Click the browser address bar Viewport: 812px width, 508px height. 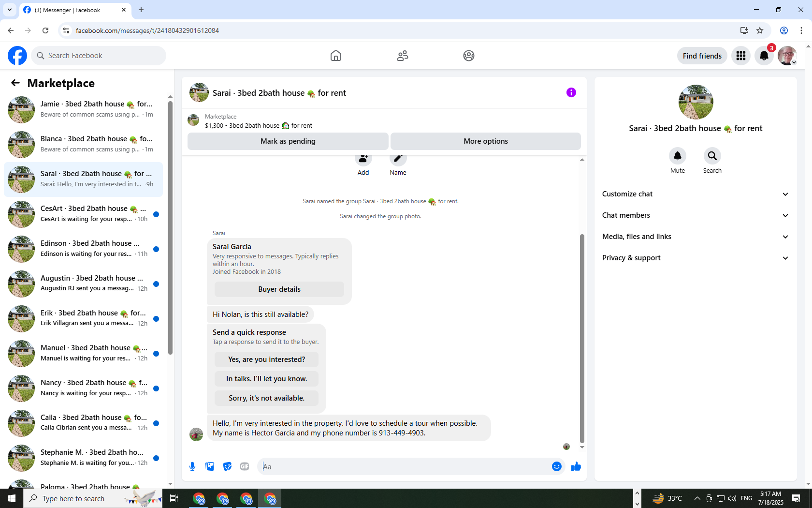(401, 30)
